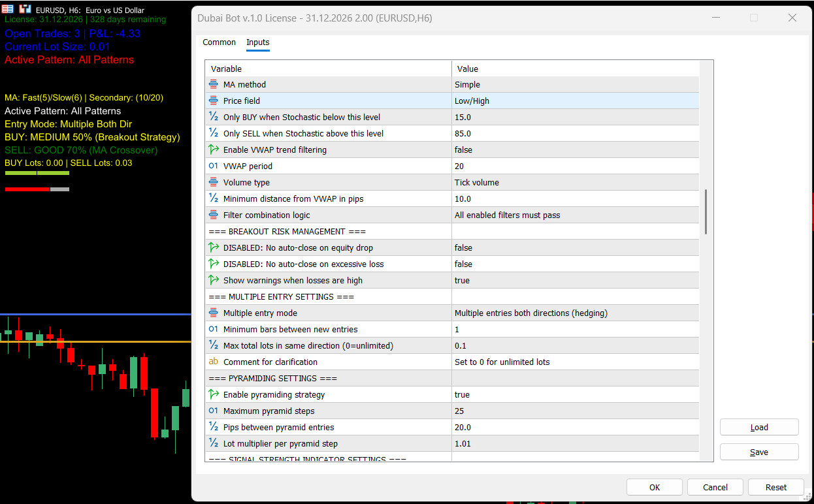Click the enum icon beside Volume type
This screenshot has height=504, width=814.
pos(214,182)
